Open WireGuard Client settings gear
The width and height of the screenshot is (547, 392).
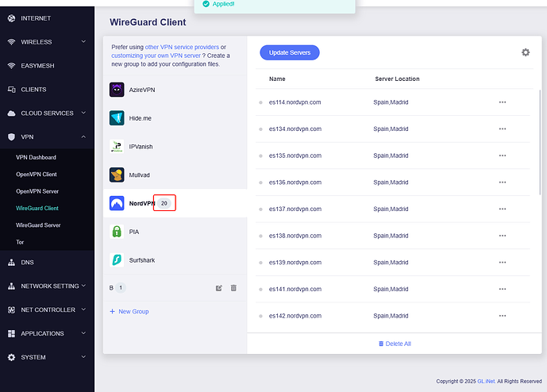tap(525, 52)
